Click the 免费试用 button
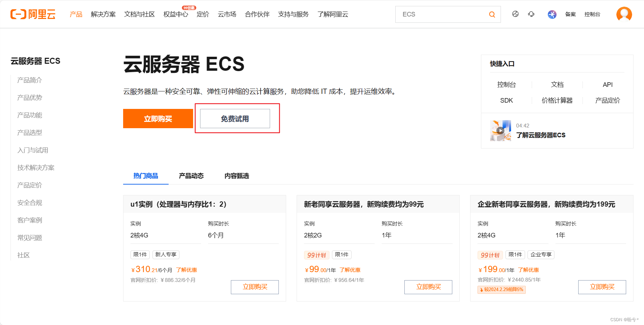The width and height of the screenshot is (644, 325). tap(235, 119)
